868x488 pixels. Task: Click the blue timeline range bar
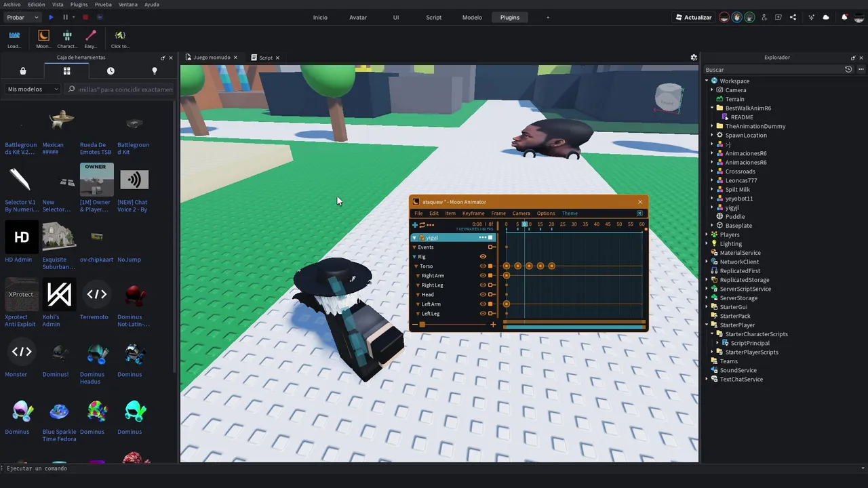point(574,327)
